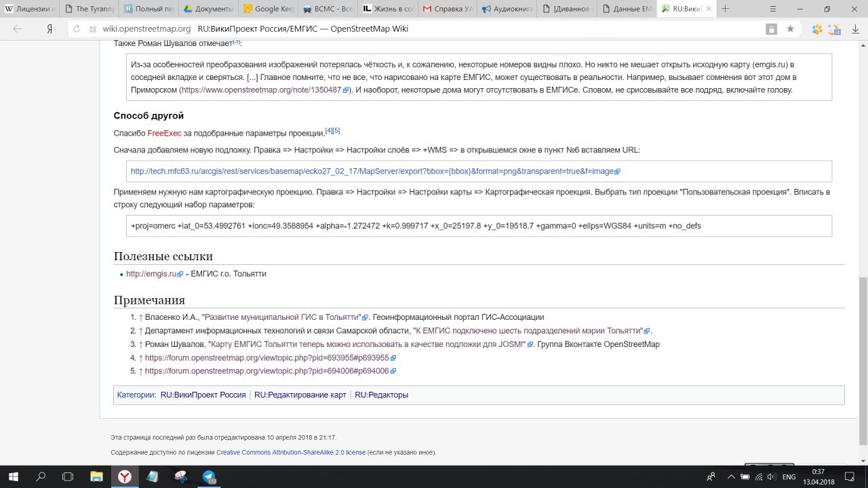
Task: Click the Способ другой heading
Action: [x=149, y=116]
